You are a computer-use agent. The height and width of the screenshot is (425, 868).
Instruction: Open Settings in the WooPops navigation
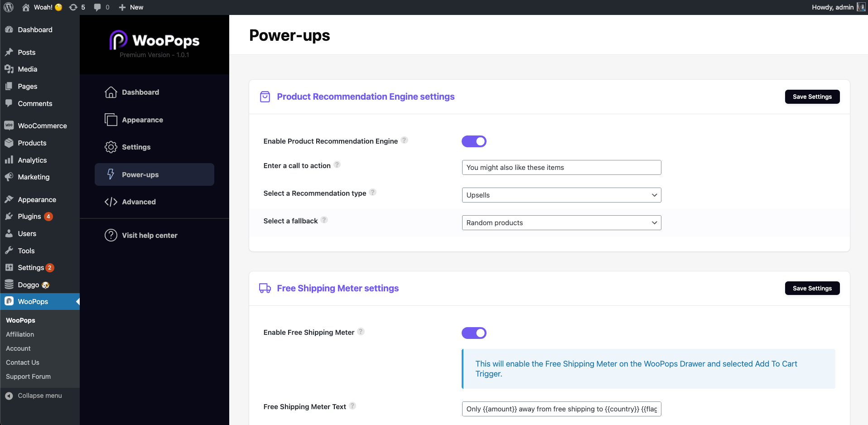pos(154,147)
